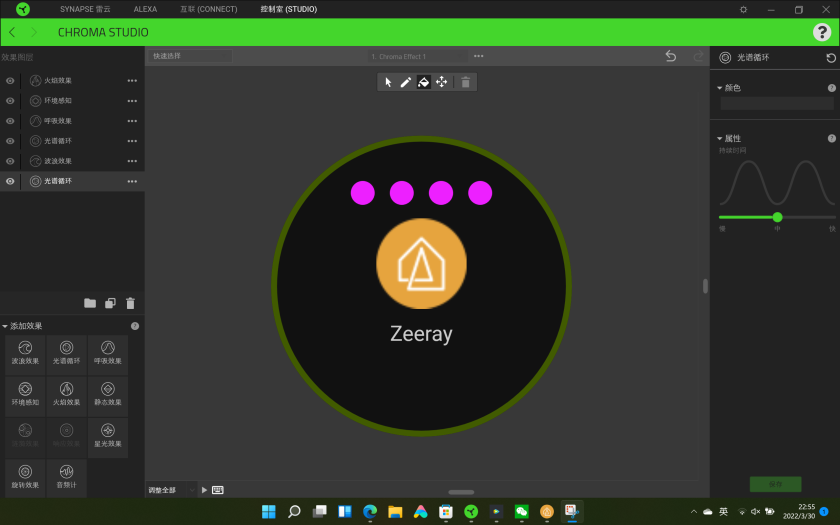Click the 英 input method indicator
Image resolution: width=840 pixels, height=525 pixels.
tap(723, 512)
